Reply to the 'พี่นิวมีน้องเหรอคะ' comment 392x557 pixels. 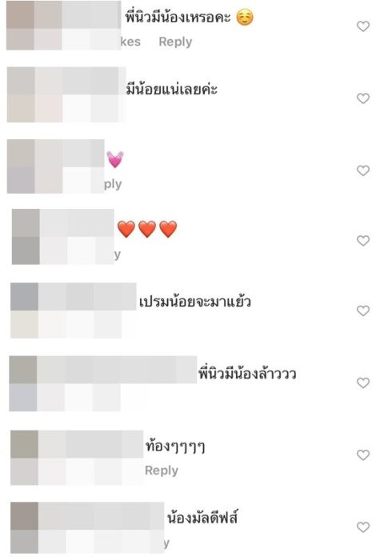point(175,42)
